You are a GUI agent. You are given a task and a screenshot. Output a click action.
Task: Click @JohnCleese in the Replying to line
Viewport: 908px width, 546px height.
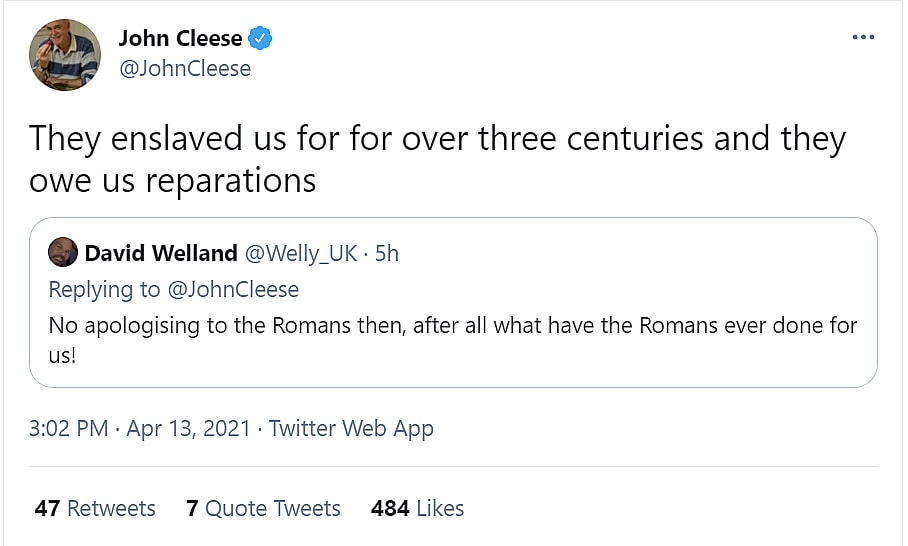[232, 289]
